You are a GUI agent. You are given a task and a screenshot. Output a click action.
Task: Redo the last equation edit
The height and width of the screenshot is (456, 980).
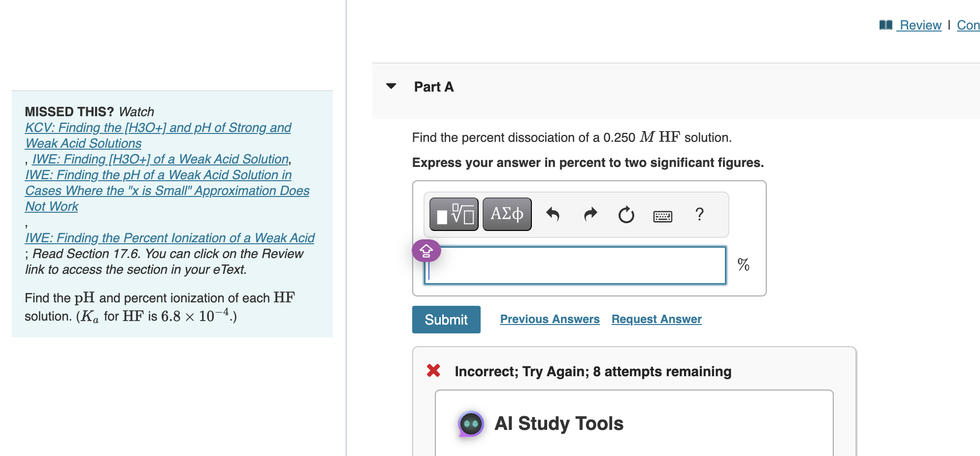[589, 214]
